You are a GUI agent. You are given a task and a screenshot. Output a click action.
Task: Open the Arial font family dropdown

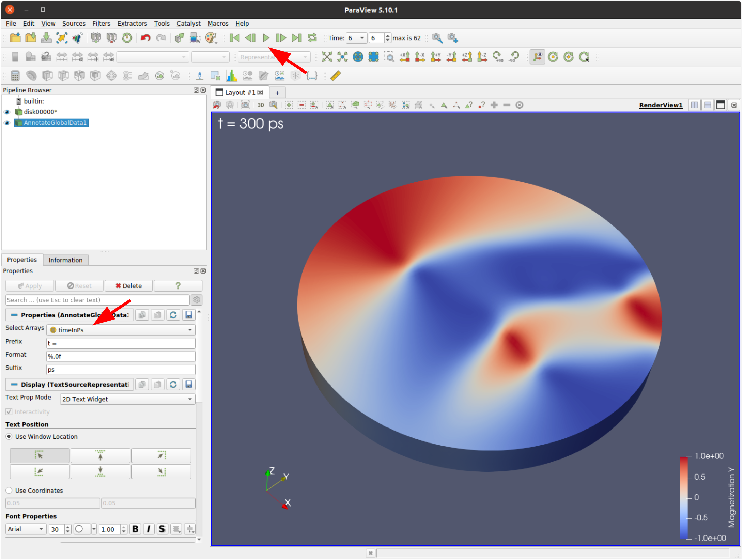[x=26, y=529]
